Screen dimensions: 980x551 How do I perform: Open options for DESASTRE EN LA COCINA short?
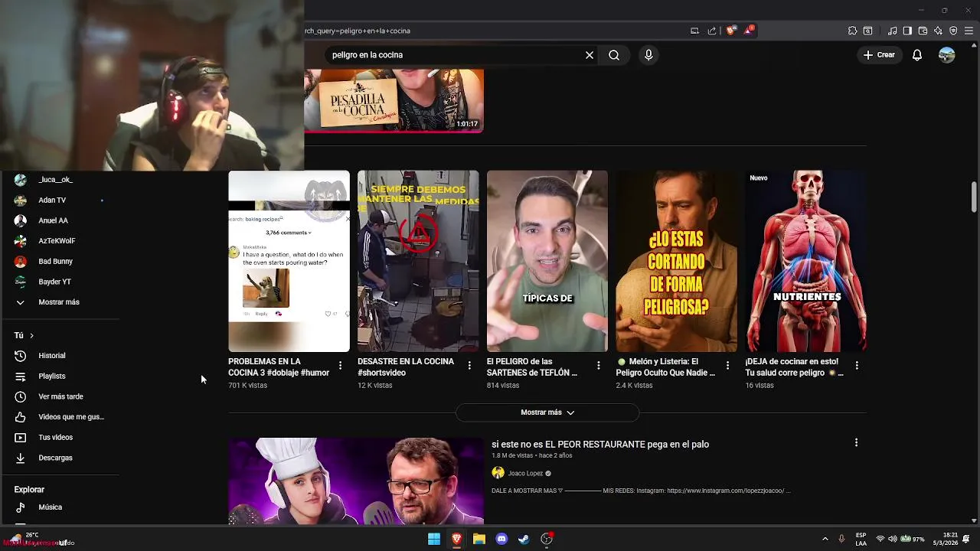pyautogui.click(x=469, y=366)
